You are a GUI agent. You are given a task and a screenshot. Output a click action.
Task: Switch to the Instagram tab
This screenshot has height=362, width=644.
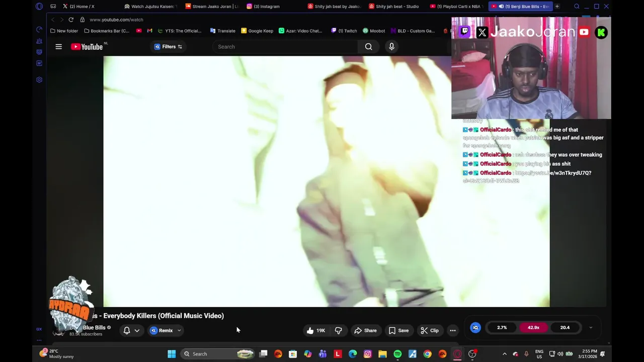coord(274,7)
